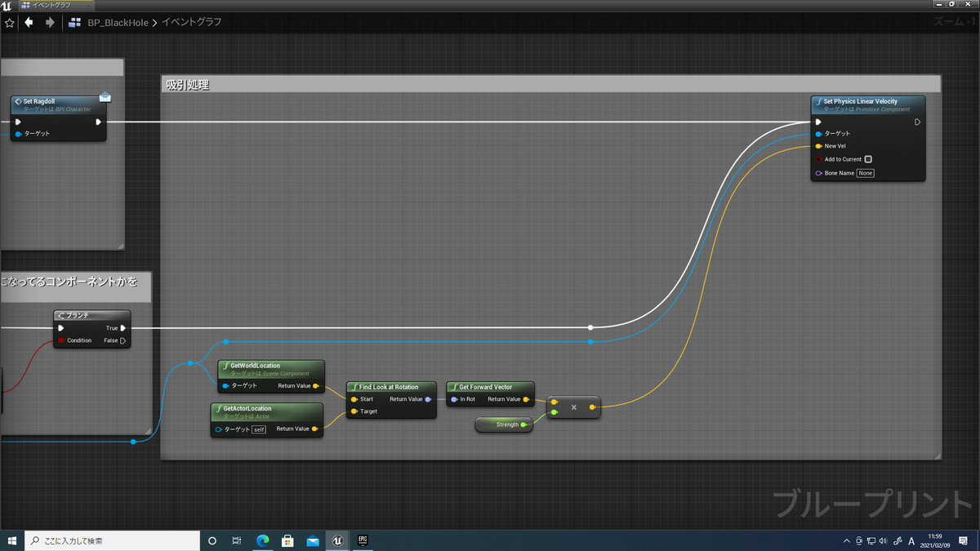Click the Unreal Engine logo in title bar
Viewport: 980px width, 551px height.
click(7, 5)
